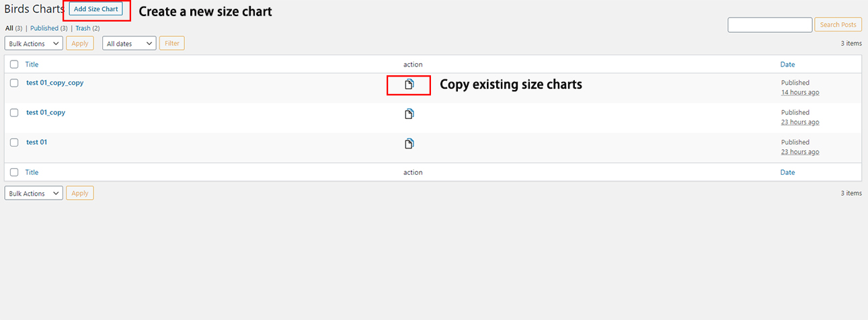Toggle the select-all checkbox in table header
Image resolution: width=868 pixels, height=320 pixels.
pos(14,65)
